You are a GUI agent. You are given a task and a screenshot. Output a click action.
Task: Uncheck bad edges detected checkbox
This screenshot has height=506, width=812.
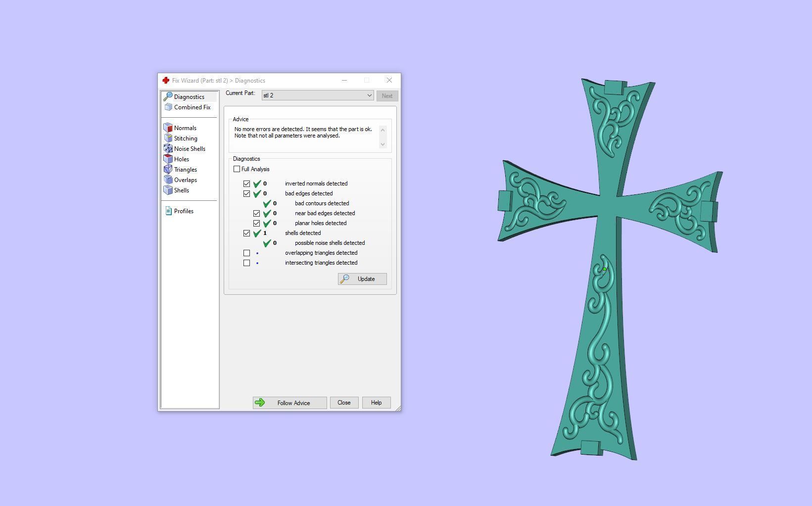(x=247, y=193)
